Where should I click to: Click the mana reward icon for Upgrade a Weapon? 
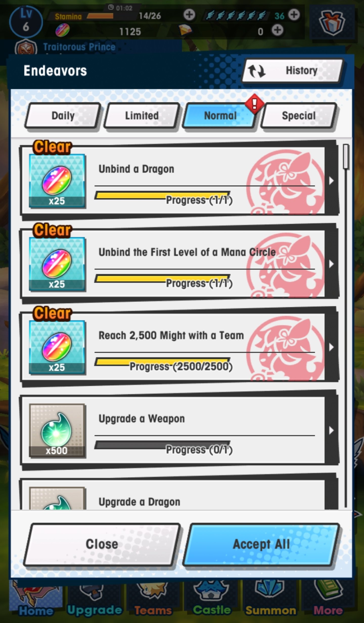pyautogui.click(x=57, y=431)
